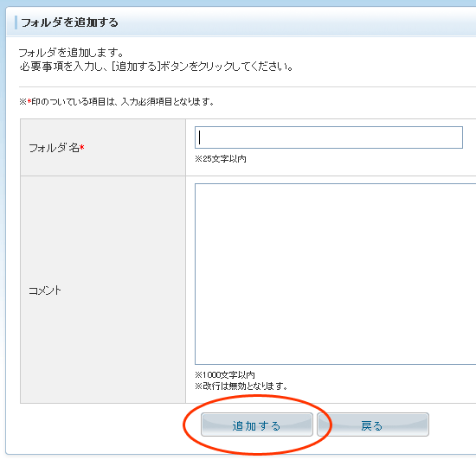476x466 pixels.
Task: Click the ※改行は無効となります note
Action: click(241, 386)
